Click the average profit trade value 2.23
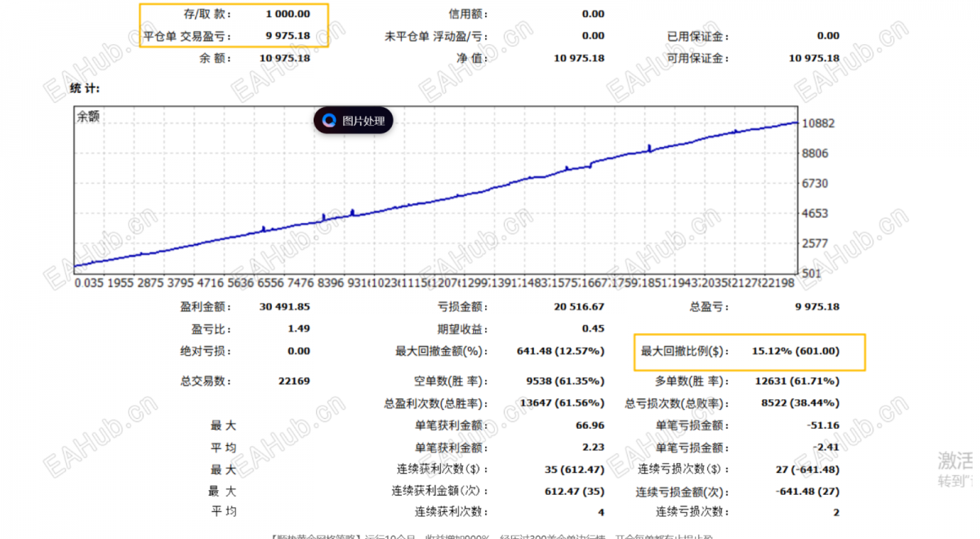The height and width of the screenshot is (539, 980). 594,448
